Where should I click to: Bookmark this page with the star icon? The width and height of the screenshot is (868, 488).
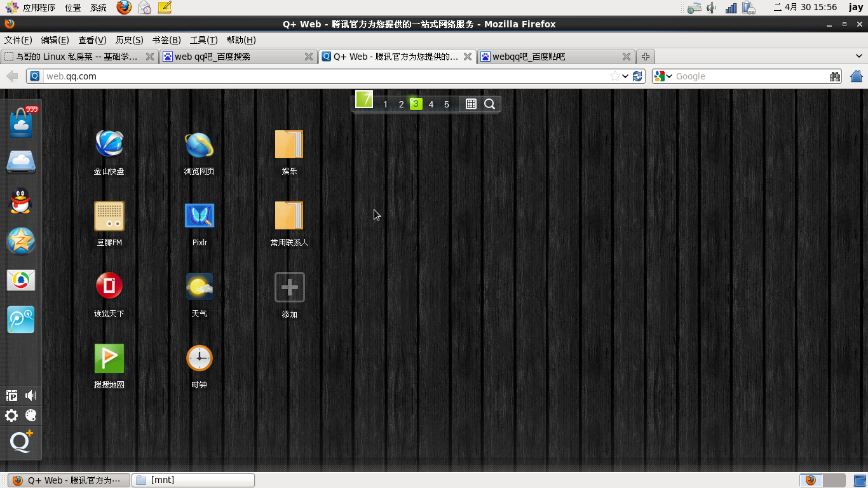pos(614,76)
